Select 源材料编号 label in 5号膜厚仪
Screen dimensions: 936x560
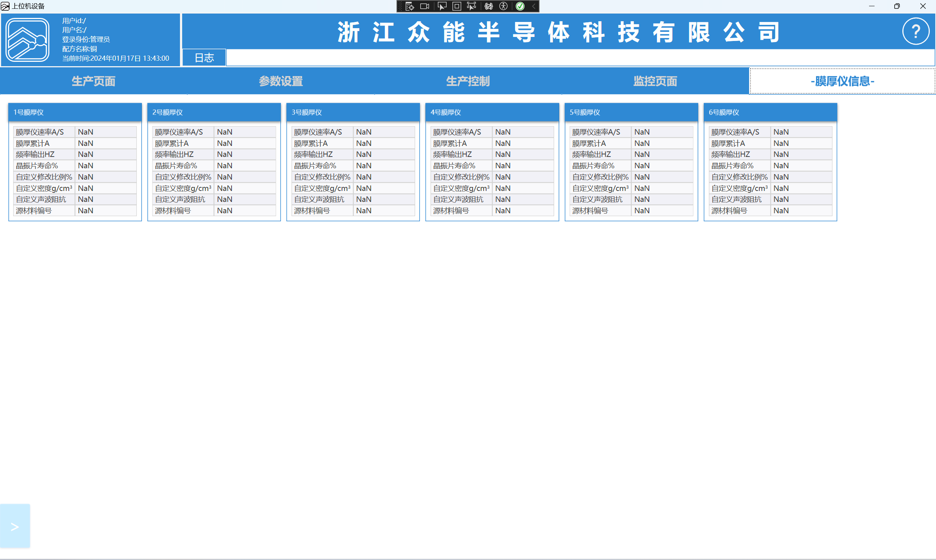pyautogui.click(x=601, y=211)
